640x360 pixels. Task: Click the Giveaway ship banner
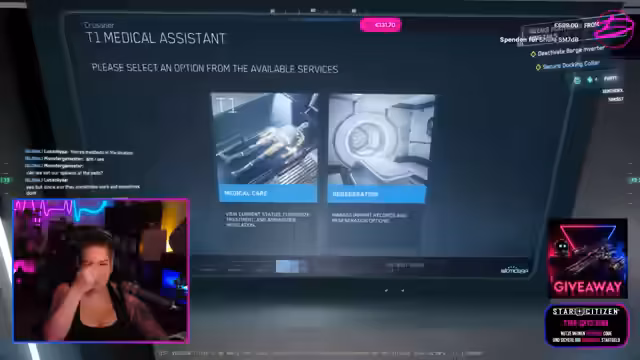tap(587, 258)
